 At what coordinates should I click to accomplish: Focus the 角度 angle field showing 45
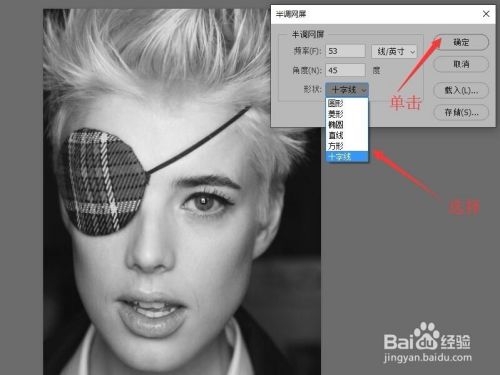(345, 70)
